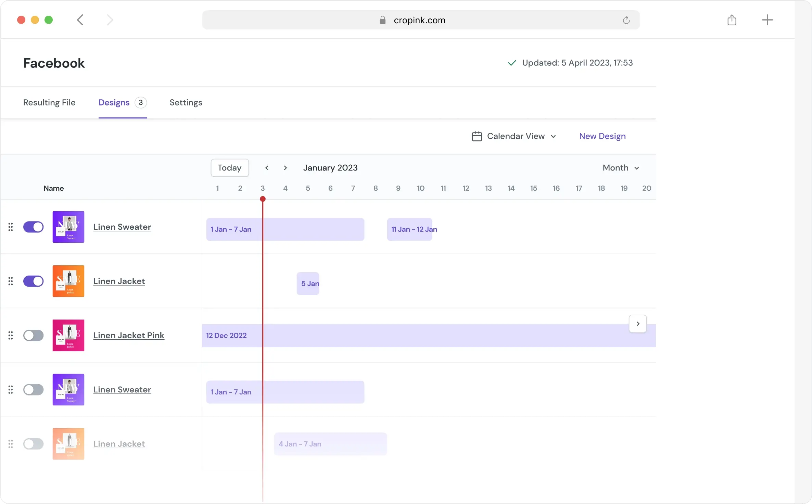Turn off the enabled Linen Jacket toggle
The width and height of the screenshot is (812, 504).
tap(33, 281)
